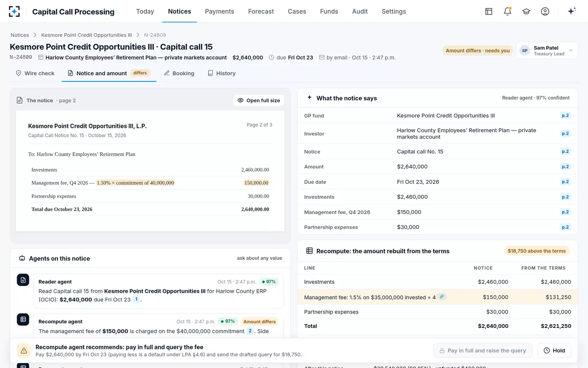This screenshot has height=368, width=588.
Task: Open the Audit navigation item
Action: (x=360, y=11)
